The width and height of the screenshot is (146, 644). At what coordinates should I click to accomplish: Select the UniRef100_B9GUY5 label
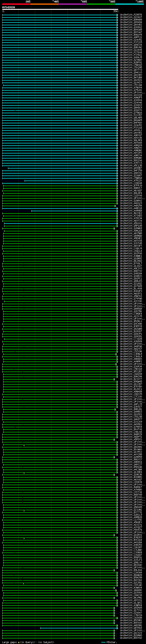click(131, 35)
